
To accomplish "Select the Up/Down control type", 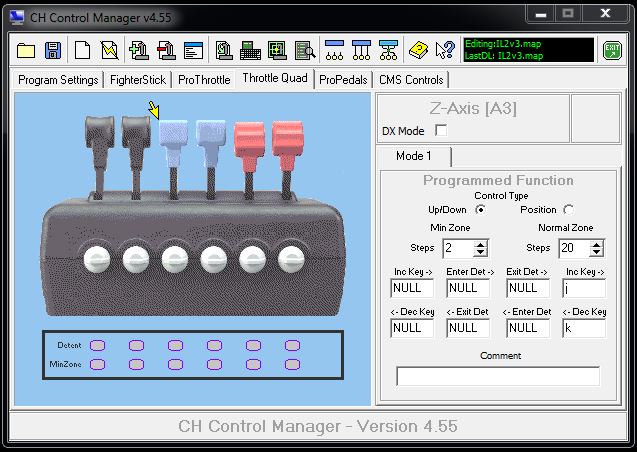I will [x=480, y=210].
